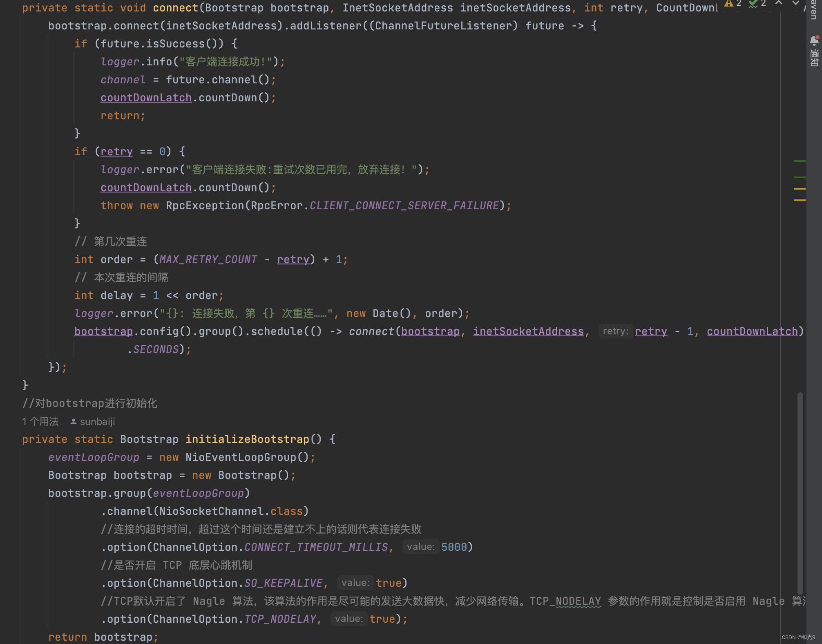Click comment "//对bootstrap进行初始化"
Image resolution: width=822 pixels, height=644 pixels.
click(90, 403)
